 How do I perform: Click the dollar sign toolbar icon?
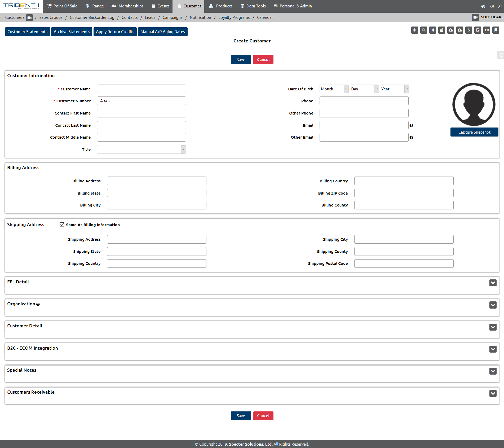click(469, 30)
